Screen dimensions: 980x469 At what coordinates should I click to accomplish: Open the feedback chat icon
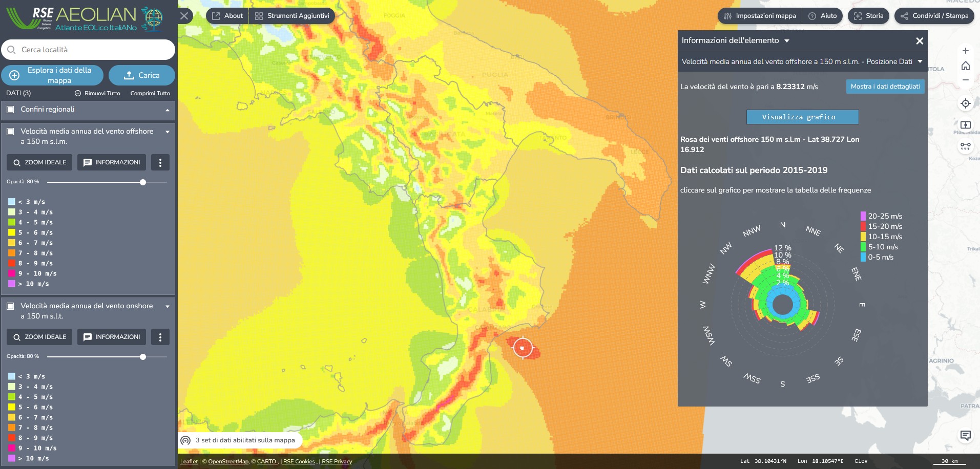[966, 436]
